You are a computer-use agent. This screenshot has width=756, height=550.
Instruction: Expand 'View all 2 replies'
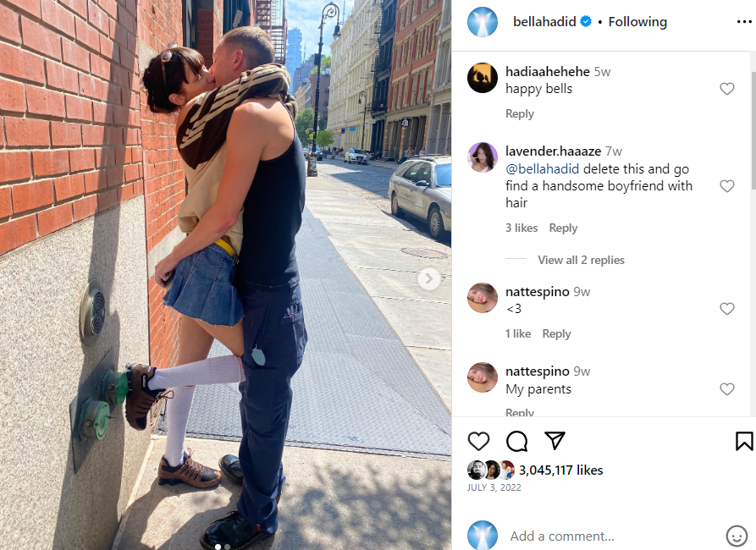581,260
